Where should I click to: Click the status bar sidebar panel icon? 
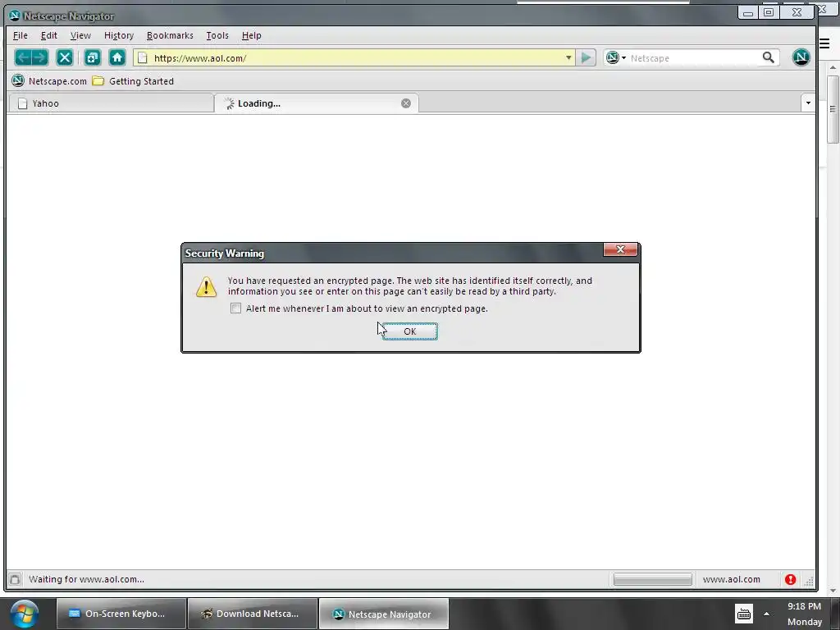15,579
